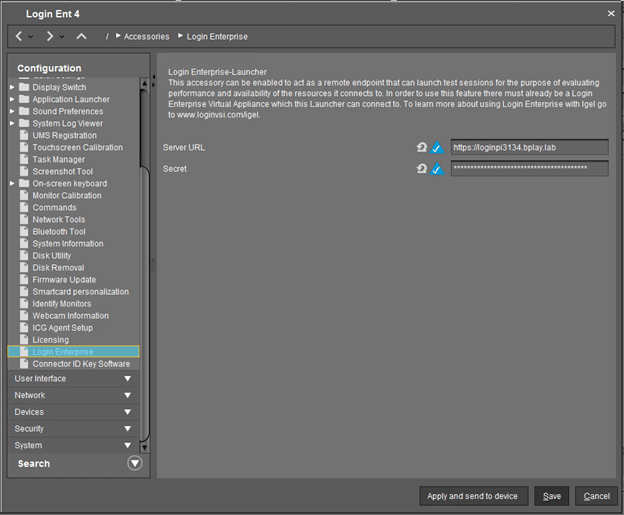Open Commands page

tap(54, 207)
